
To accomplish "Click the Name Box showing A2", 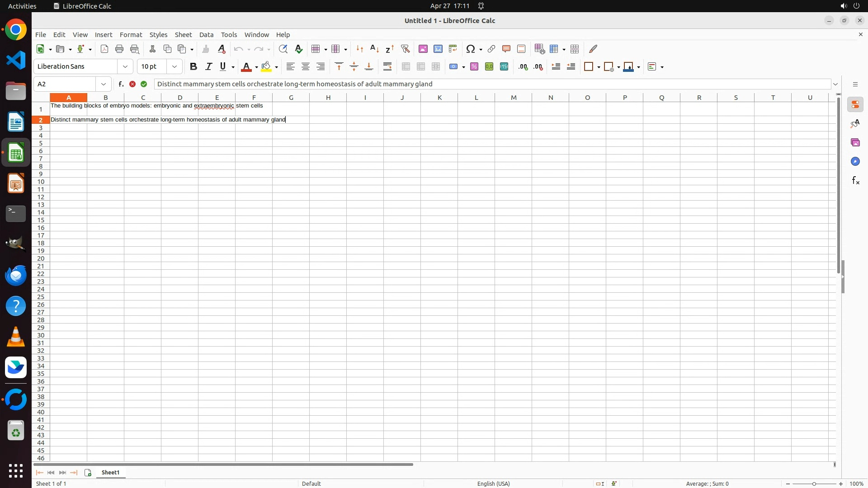I will coord(65,84).
